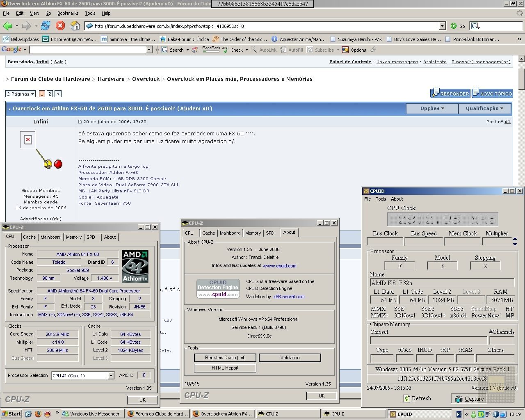The width and height of the screenshot is (525, 420).
Task: Go back with the green arrow
Action: pyautogui.click(x=7, y=26)
